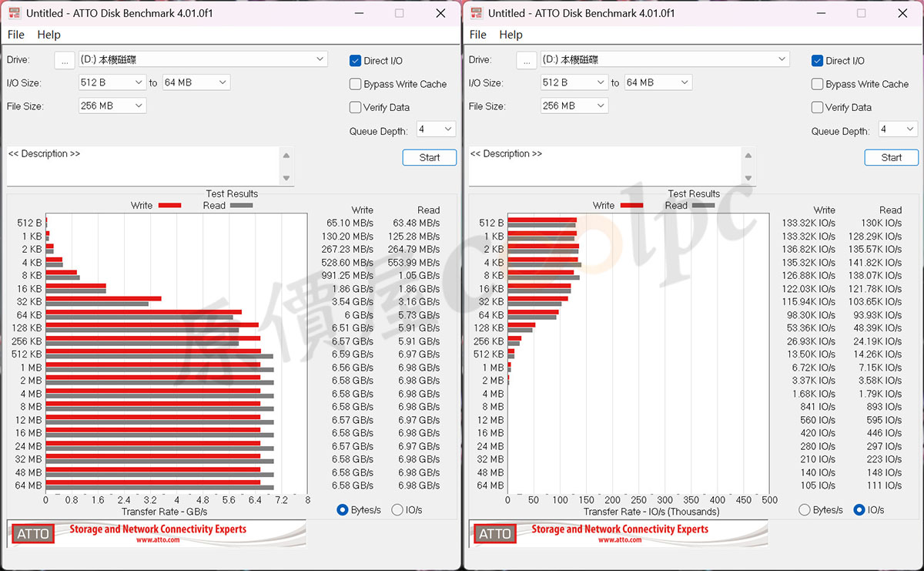The image size is (924, 571).
Task: Click the ATTO logo banner in left window
Action: [156, 533]
